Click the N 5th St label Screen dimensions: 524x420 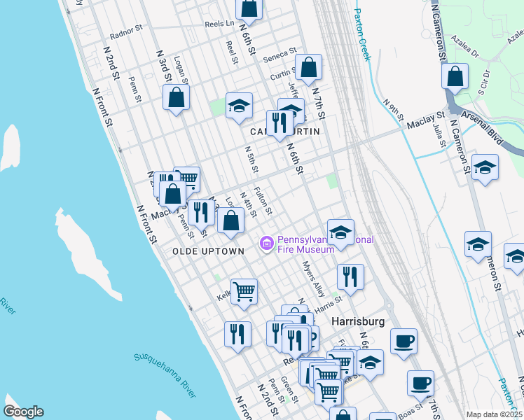[251, 160]
